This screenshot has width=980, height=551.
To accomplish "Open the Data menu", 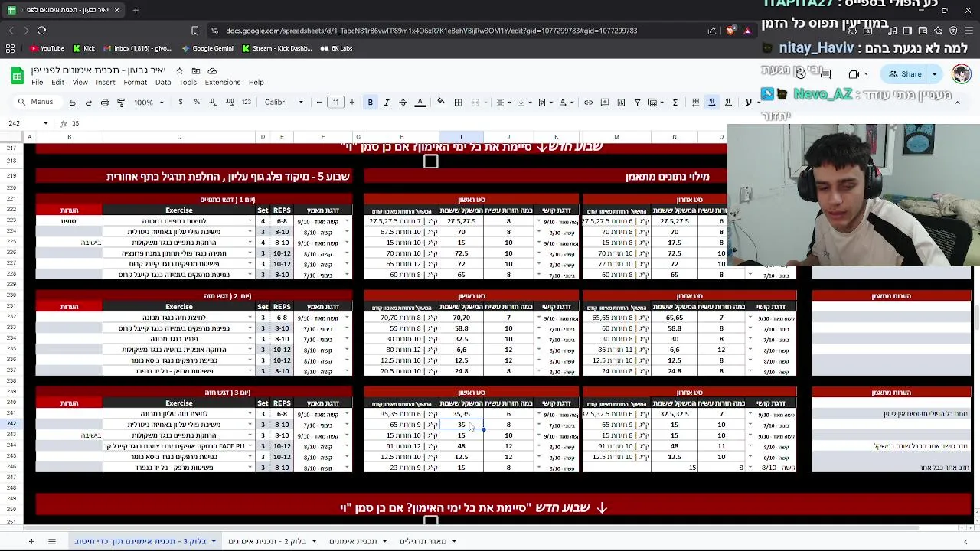I will click(163, 83).
